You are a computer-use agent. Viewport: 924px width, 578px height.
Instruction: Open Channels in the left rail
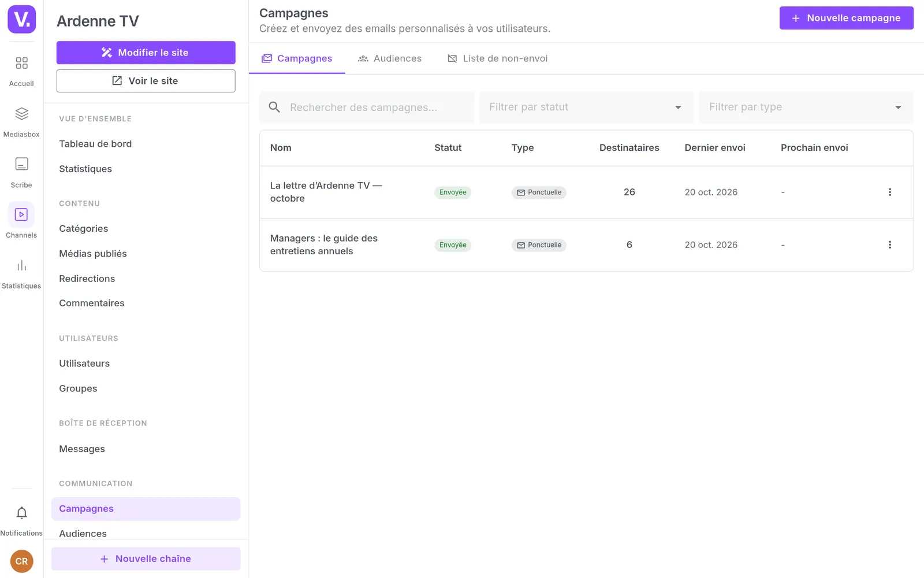click(x=21, y=221)
